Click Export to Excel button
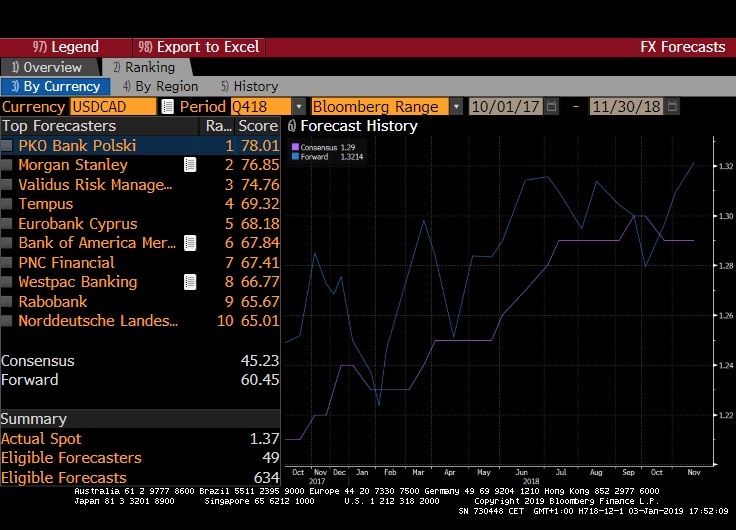This screenshot has height=530, width=736. pyautogui.click(x=199, y=47)
